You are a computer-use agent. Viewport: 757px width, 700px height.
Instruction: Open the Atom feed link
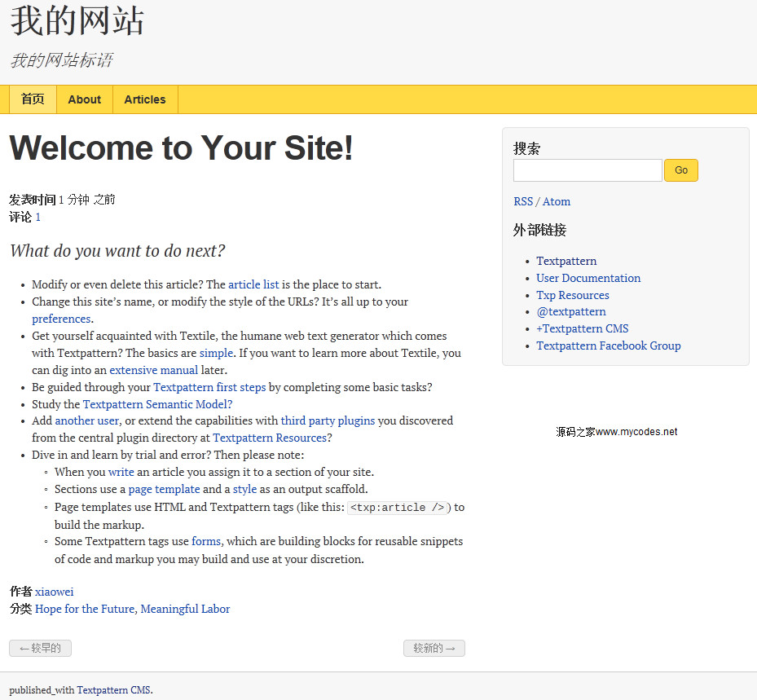[557, 201]
